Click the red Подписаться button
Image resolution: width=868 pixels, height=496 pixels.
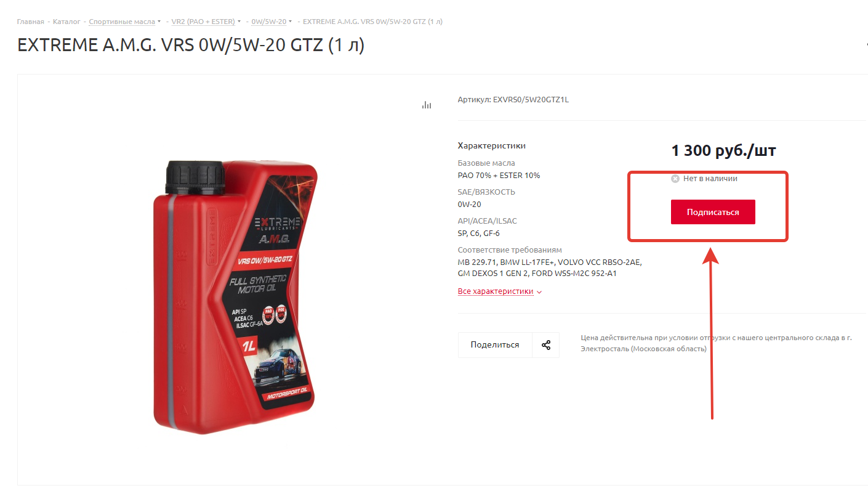(x=713, y=212)
